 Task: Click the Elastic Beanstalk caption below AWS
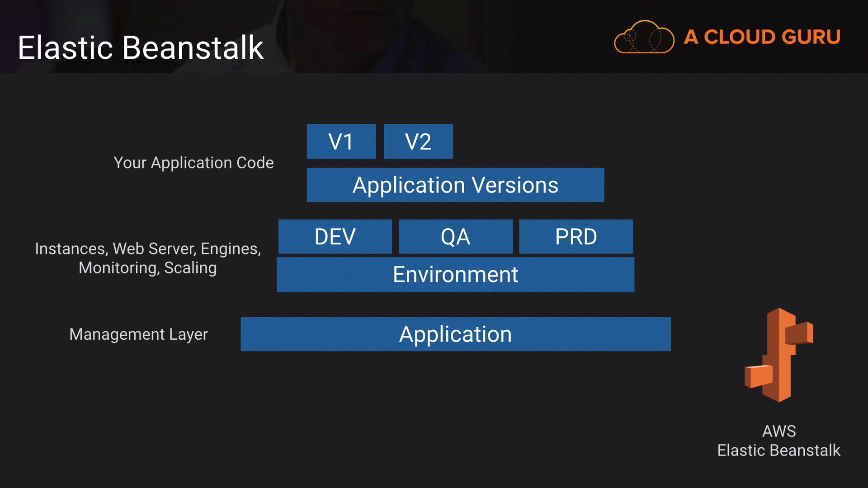pos(778,450)
